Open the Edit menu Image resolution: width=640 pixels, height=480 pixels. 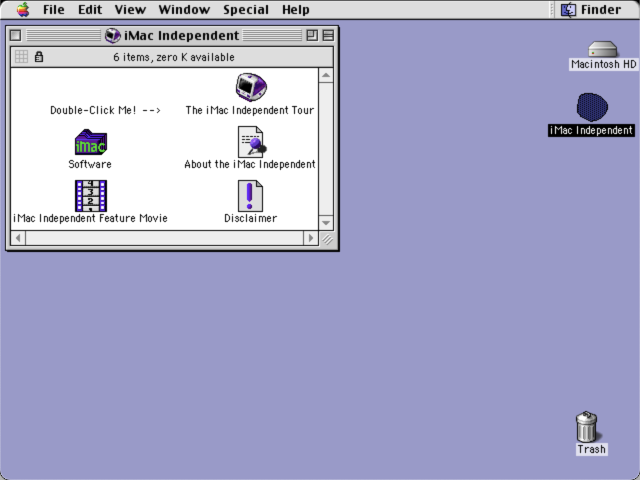click(90, 9)
